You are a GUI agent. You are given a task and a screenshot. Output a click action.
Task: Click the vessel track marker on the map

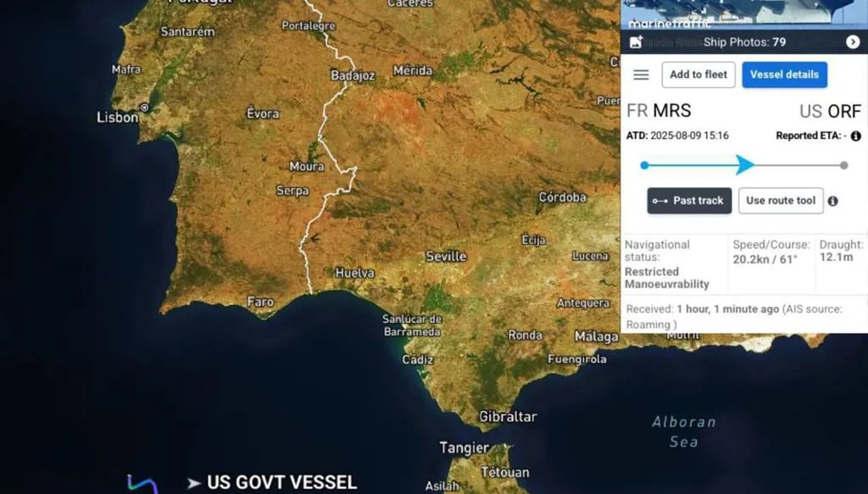(x=142, y=484)
